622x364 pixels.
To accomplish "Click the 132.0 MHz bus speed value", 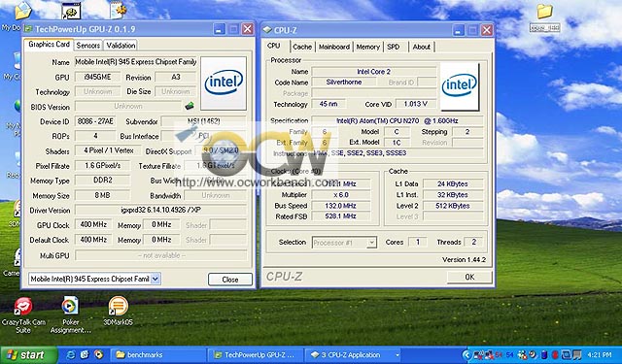I will pyautogui.click(x=341, y=206).
